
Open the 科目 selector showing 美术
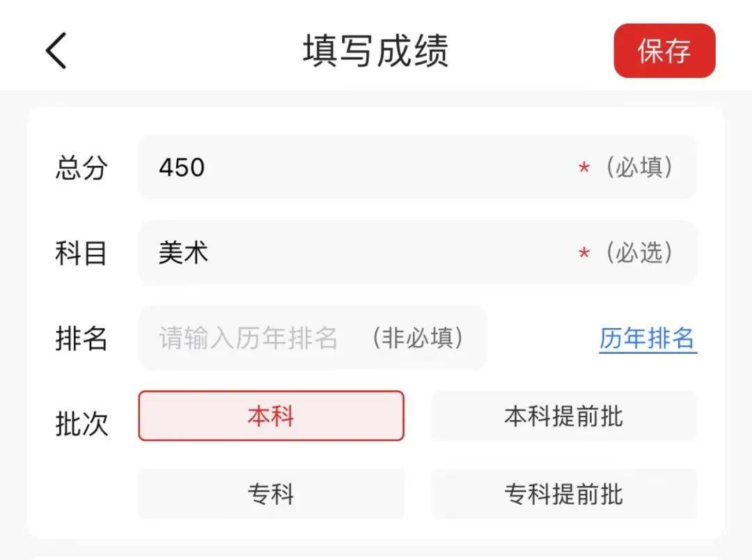(x=417, y=252)
